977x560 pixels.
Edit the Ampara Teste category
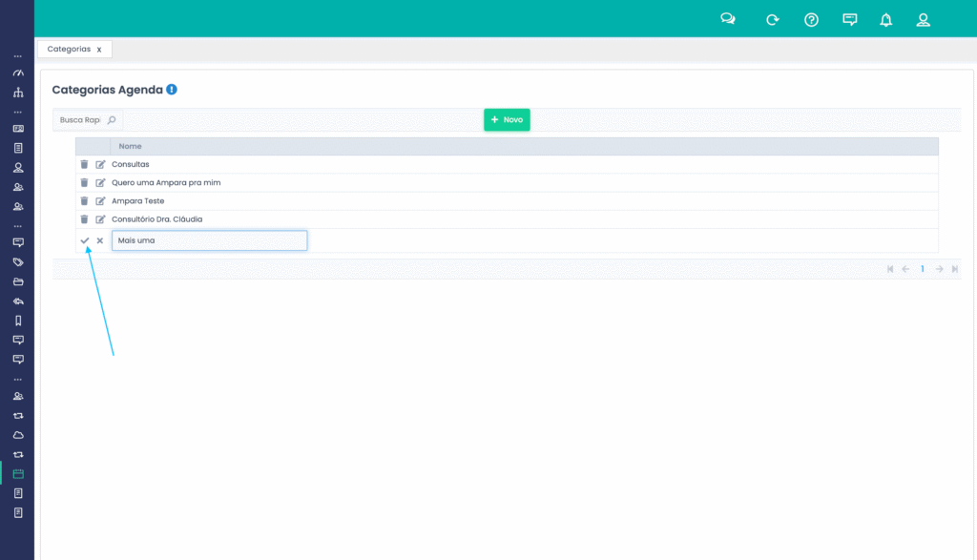click(x=101, y=201)
